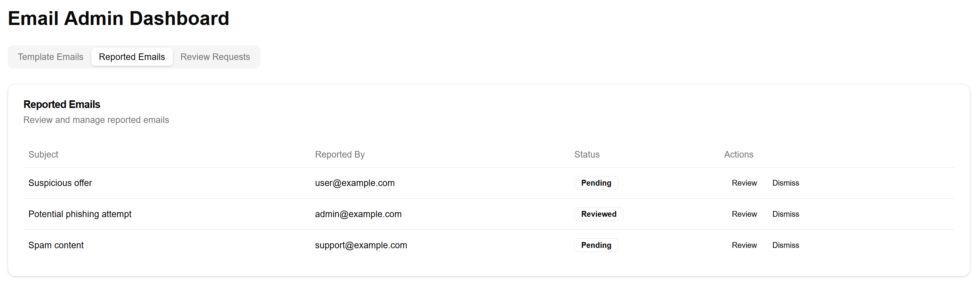Viewport: 980px width, 284px height.
Task: Switch to the Template Emails tab
Action: pos(50,57)
